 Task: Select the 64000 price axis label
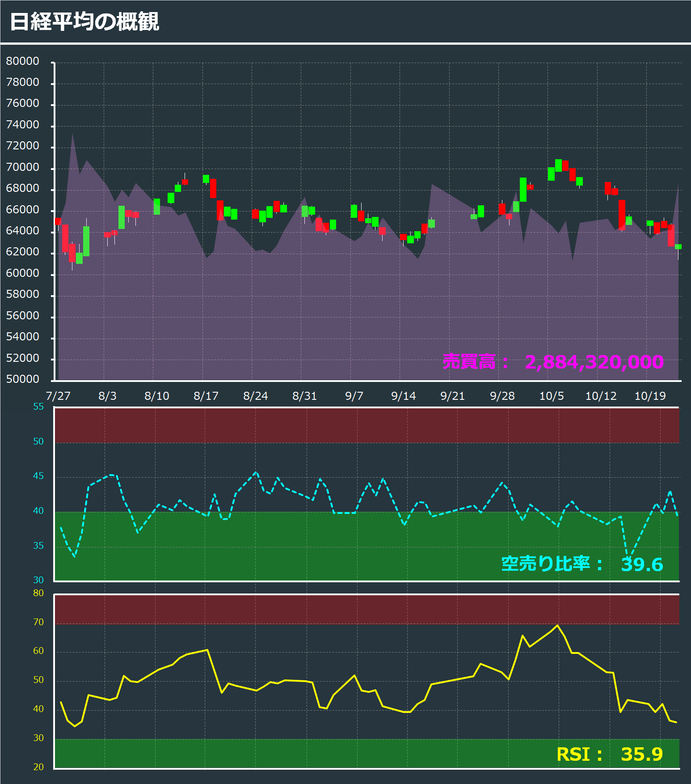point(23,230)
